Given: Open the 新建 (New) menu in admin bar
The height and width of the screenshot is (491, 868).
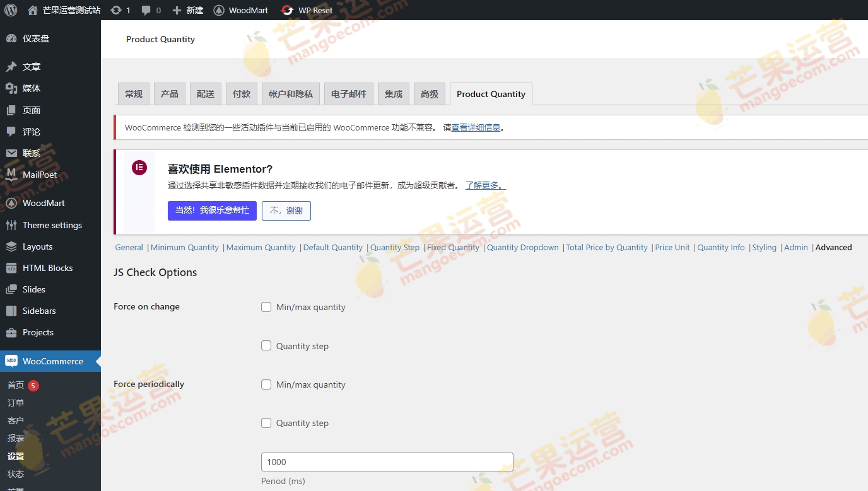Looking at the screenshot, I should 187,9.
